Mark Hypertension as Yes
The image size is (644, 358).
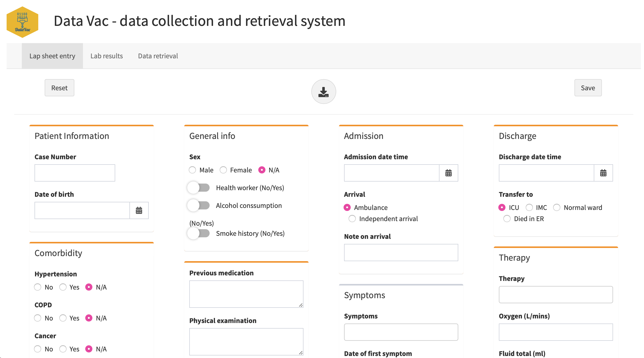(x=63, y=287)
